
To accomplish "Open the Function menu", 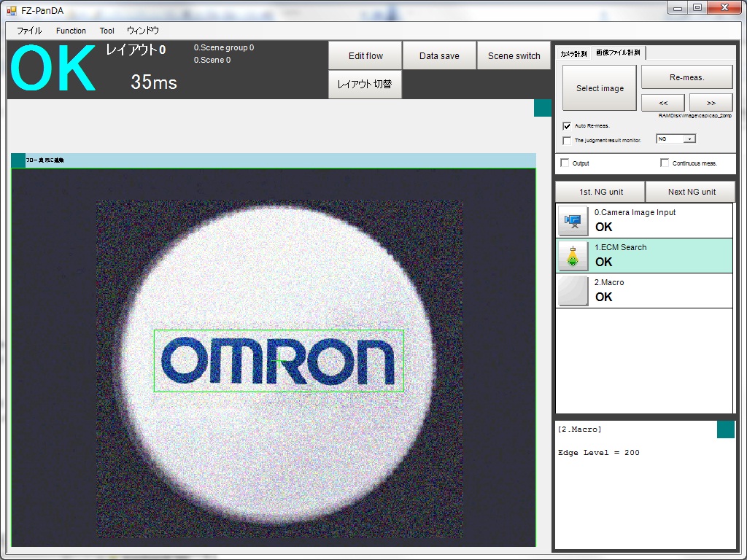I will pos(71,31).
